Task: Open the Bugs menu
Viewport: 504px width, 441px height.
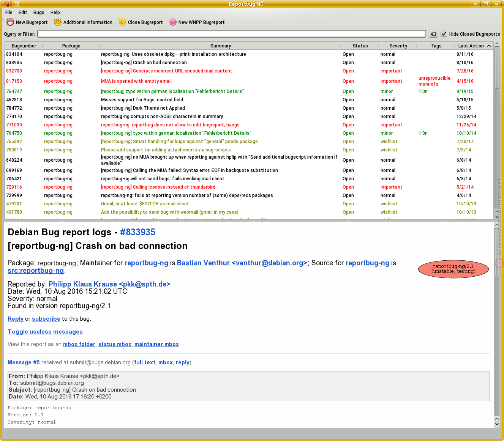Action: point(39,13)
